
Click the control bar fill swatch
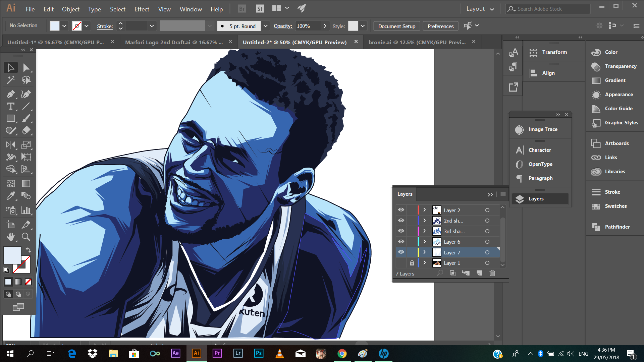tap(55, 26)
